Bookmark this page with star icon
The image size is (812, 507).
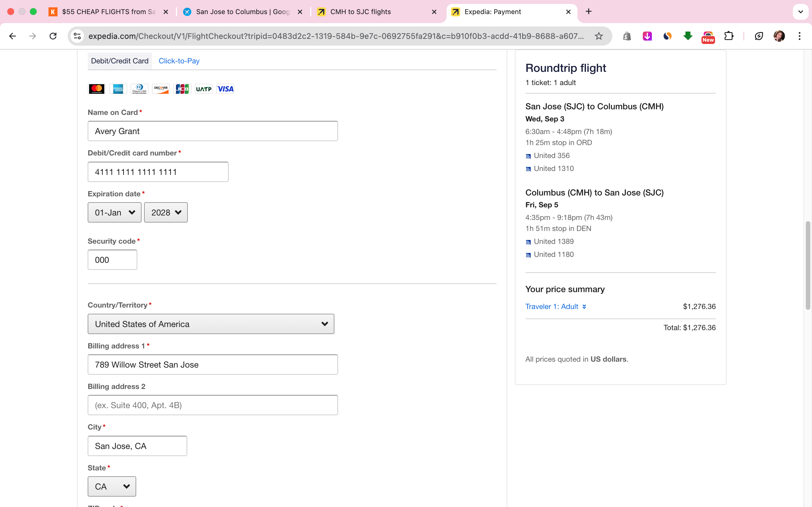599,36
